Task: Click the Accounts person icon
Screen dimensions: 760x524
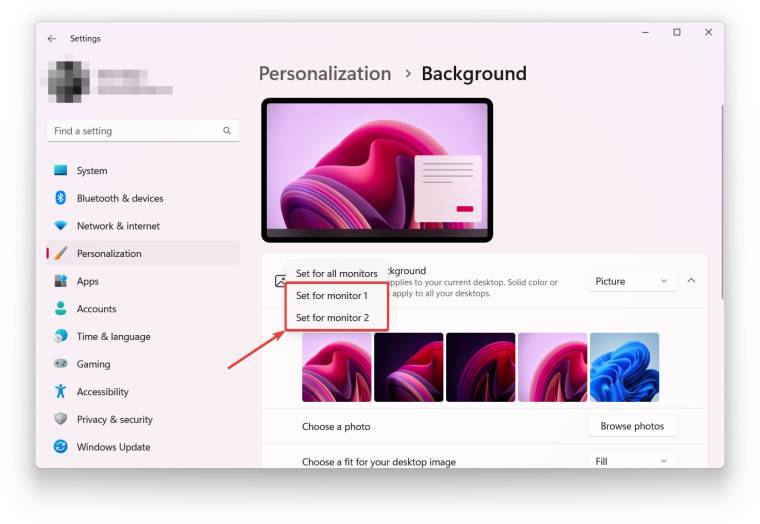Action: tap(61, 308)
